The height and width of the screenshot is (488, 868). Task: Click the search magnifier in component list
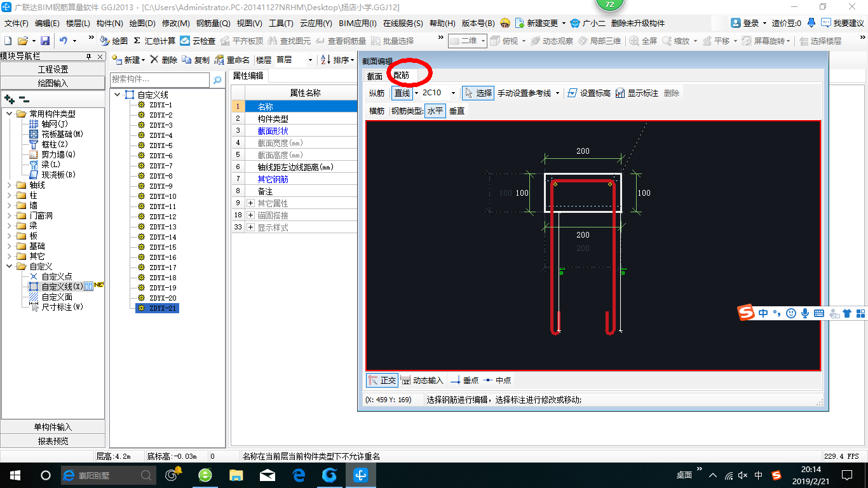pos(217,80)
